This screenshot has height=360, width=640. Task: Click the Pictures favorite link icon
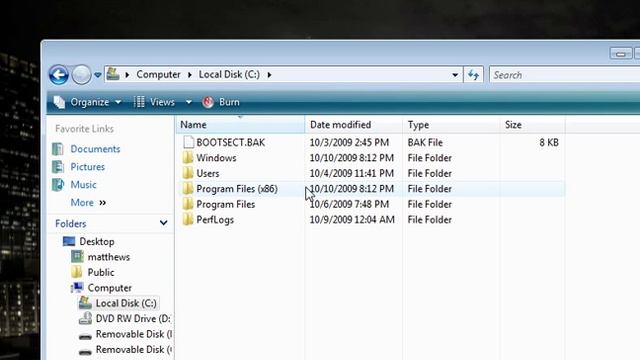58,167
